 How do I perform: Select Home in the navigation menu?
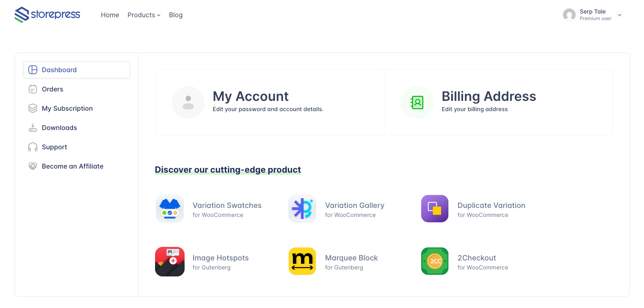(x=110, y=15)
